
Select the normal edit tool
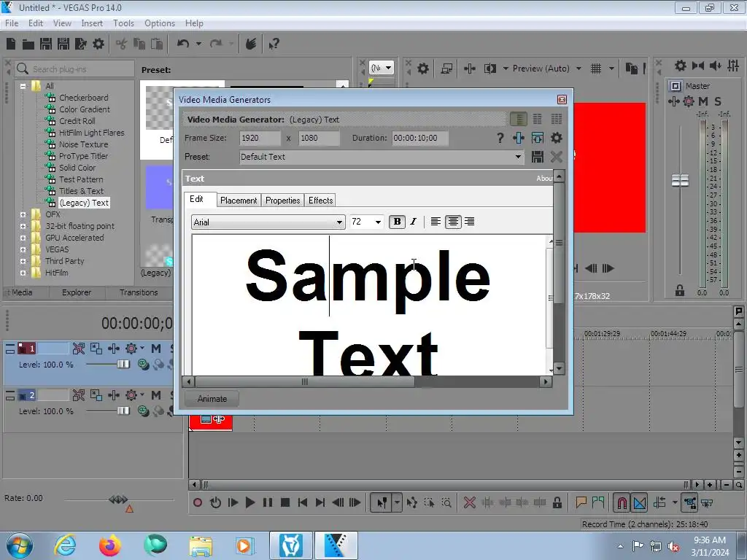(382, 502)
